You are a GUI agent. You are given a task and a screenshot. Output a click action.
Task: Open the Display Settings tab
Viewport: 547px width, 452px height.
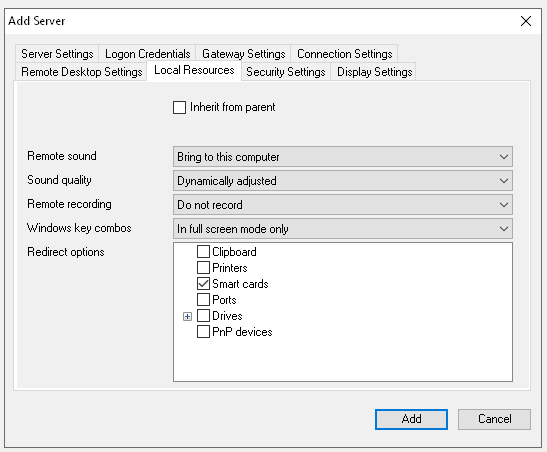tap(374, 71)
